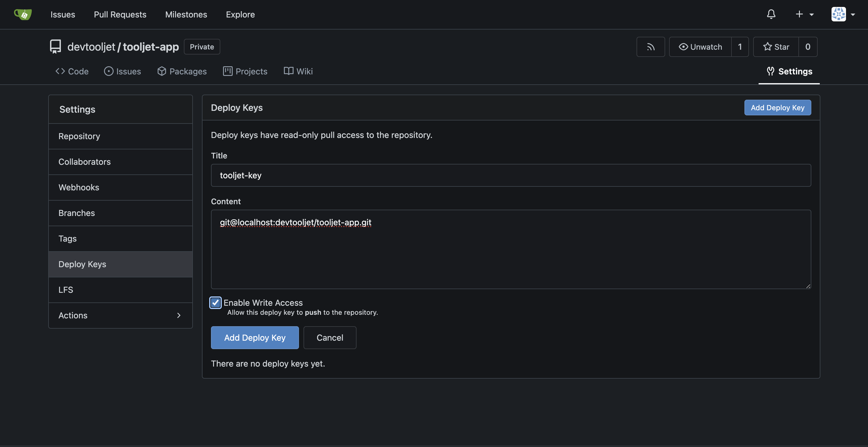
Task: Open the notifications bell
Action: click(x=771, y=14)
